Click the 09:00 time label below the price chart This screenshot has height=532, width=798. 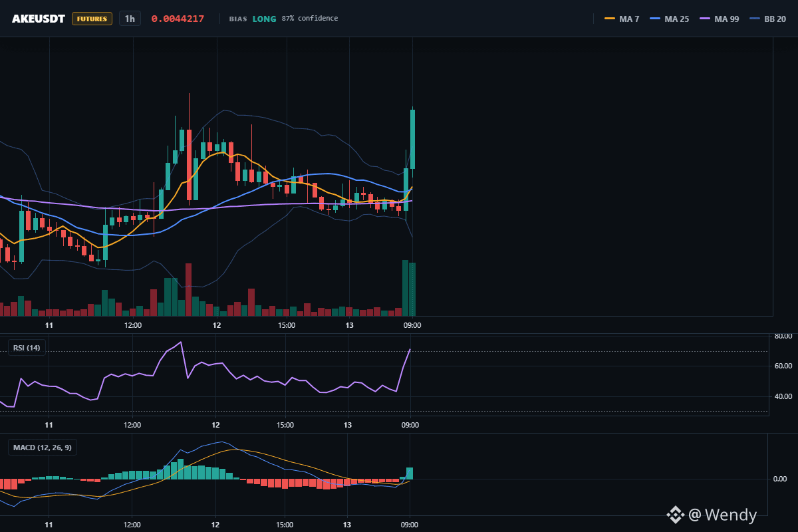(x=412, y=325)
